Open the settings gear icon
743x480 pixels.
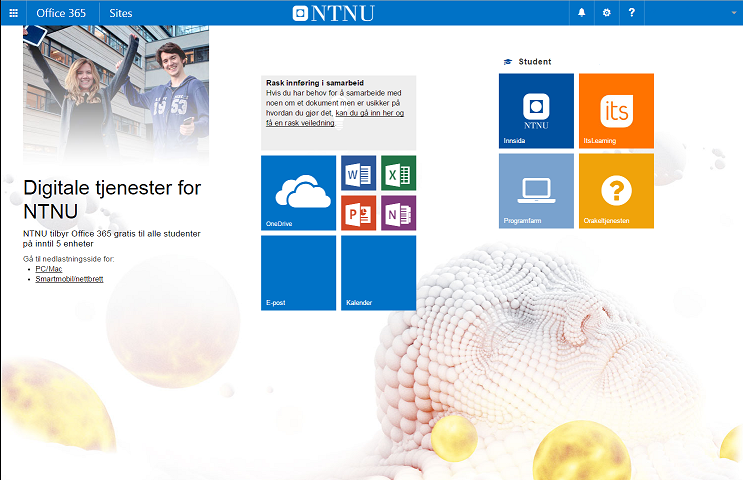[607, 13]
